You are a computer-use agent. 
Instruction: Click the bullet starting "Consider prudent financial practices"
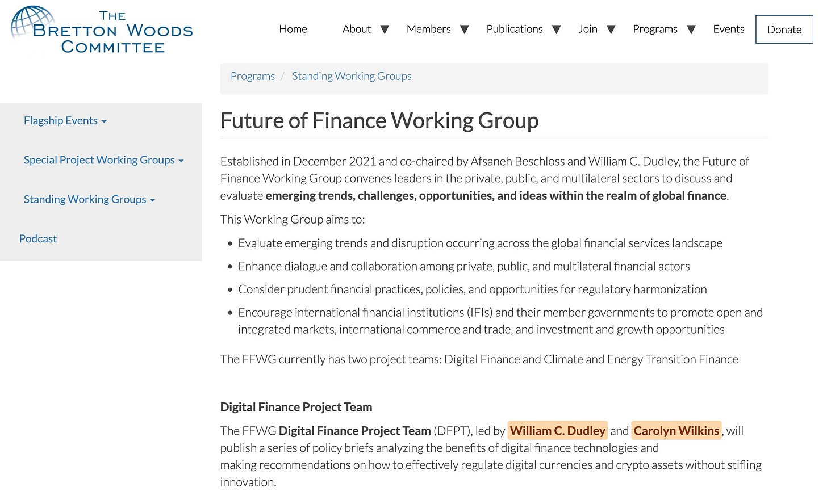pyautogui.click(x=473, y=289)
